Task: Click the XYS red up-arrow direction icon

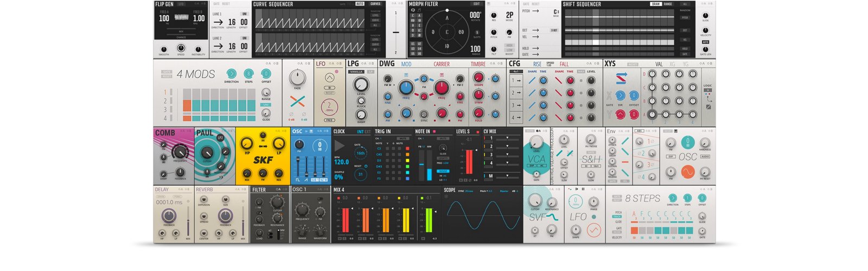Action: pos(621,114)
